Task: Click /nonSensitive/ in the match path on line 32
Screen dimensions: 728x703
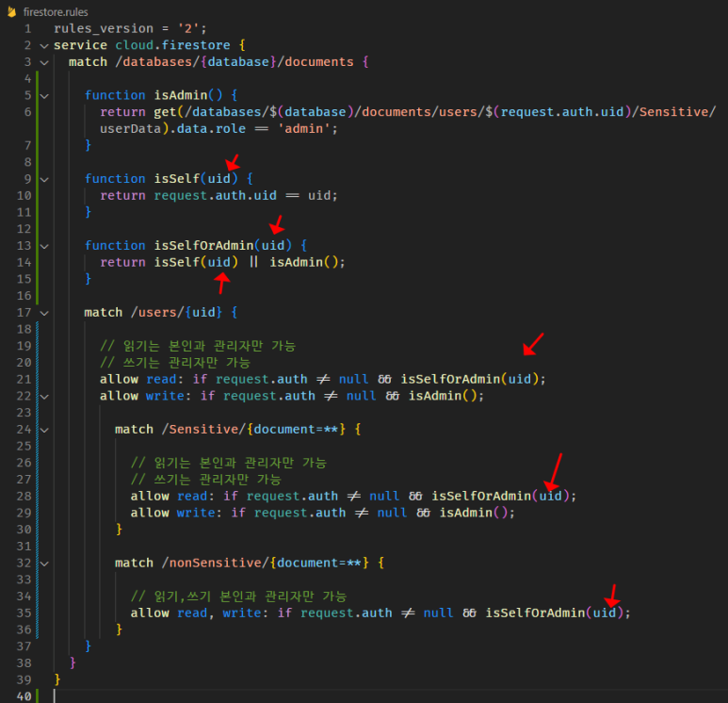Action: point(215,563)
